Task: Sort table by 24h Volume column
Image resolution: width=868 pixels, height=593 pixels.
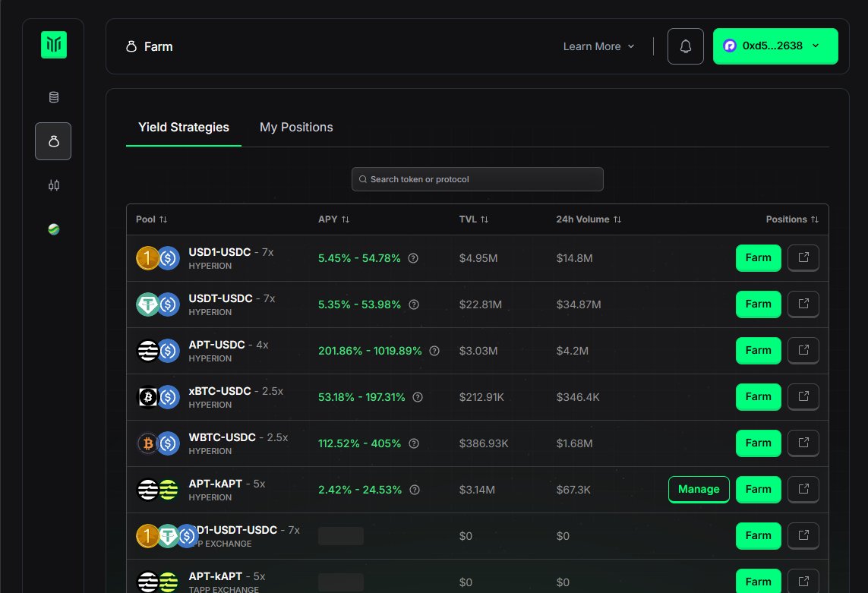Action: pos(589,219)
